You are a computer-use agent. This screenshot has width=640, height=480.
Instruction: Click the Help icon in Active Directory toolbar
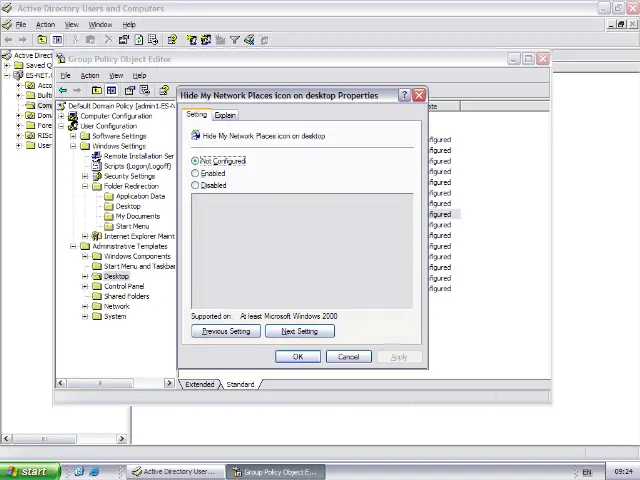point(172,40)
